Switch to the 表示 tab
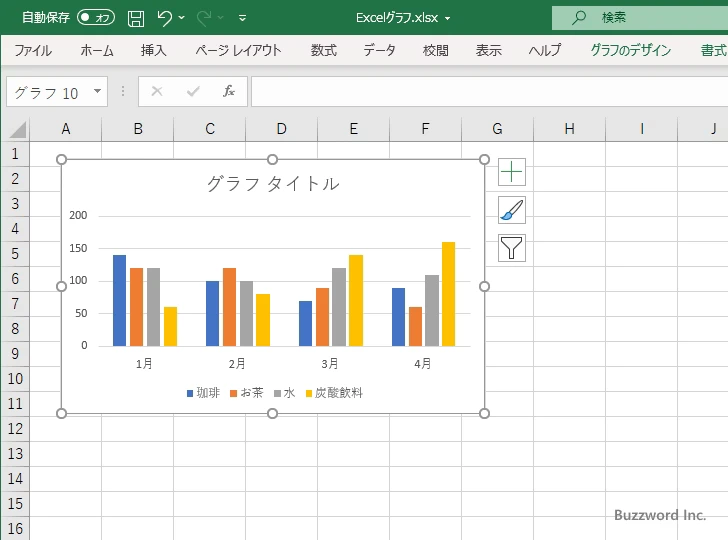This screenshot has width=728, height=540. [488, 50]
